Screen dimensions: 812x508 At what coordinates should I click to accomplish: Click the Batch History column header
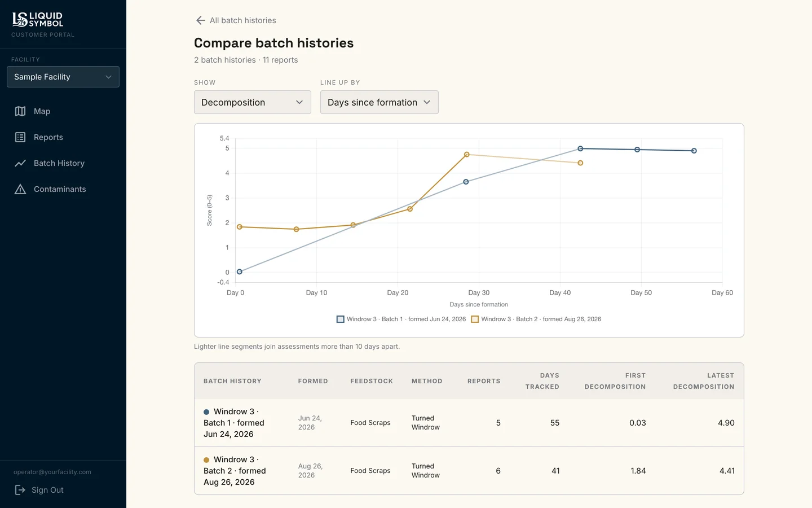(232, 381)
